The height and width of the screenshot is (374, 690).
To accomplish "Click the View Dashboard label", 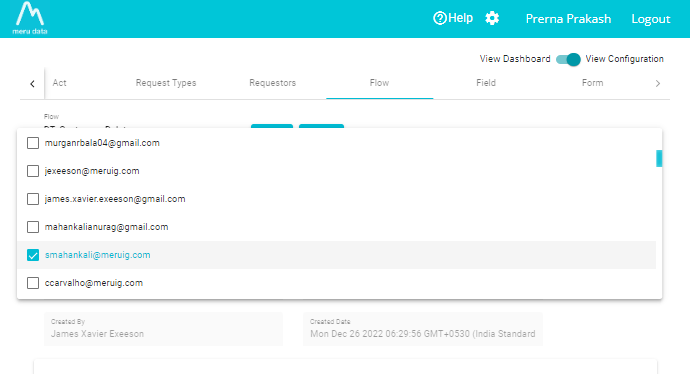I will coord(515,59).
